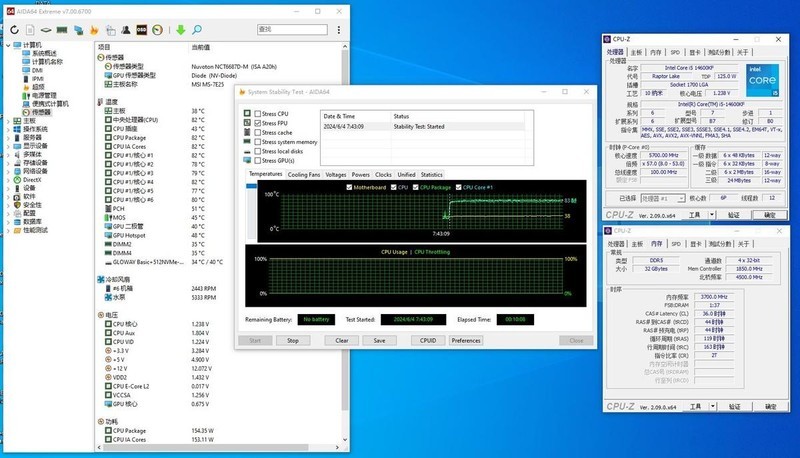This screenshot has width=800, height=458.
Task: Click the vertical scrollbar of AIDA64 sensor list
Action: click(x=345, y=243)
